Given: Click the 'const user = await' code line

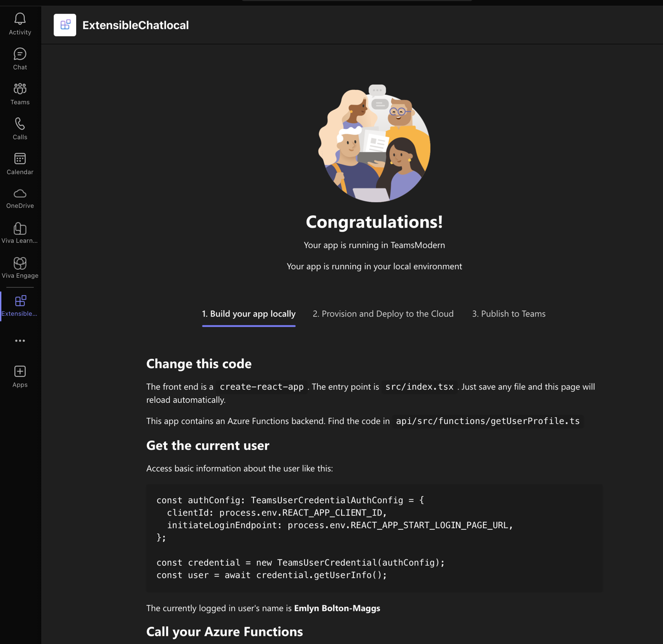Looking at the screenshot, I should click(x=272, y=575).
